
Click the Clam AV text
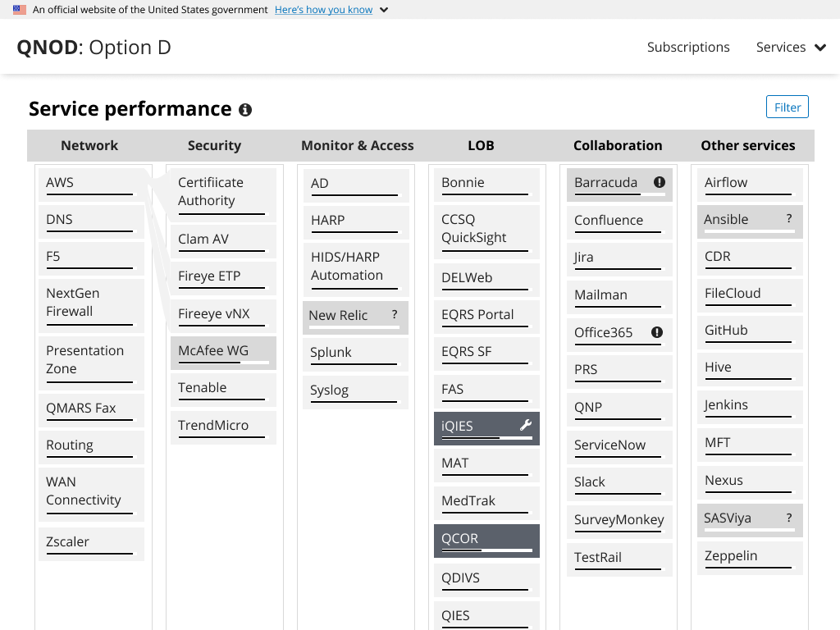point(203,239)
